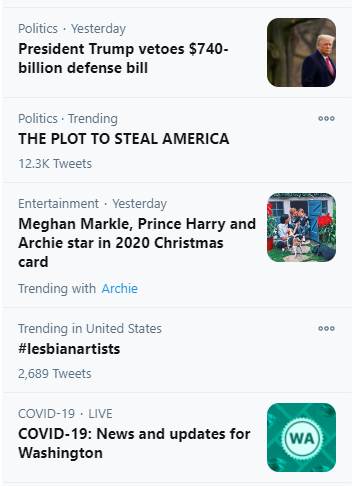Open the Trump vetoes defense bill headline

123,58
